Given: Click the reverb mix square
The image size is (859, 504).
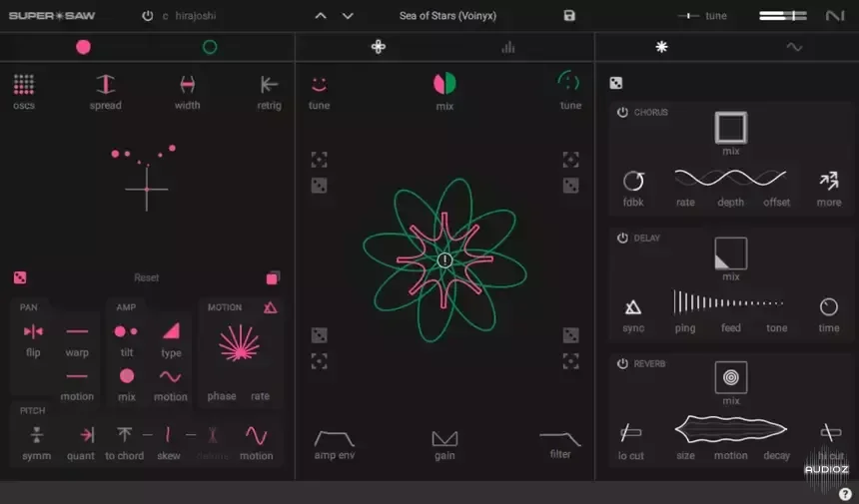Looking at the screenshot, I should [731, 377].
